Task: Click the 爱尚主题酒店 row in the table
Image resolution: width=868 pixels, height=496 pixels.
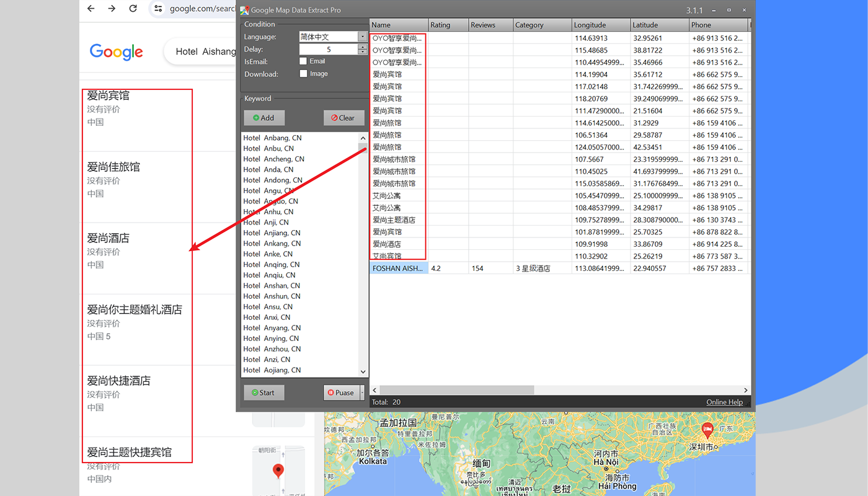Action: point(559,219)
